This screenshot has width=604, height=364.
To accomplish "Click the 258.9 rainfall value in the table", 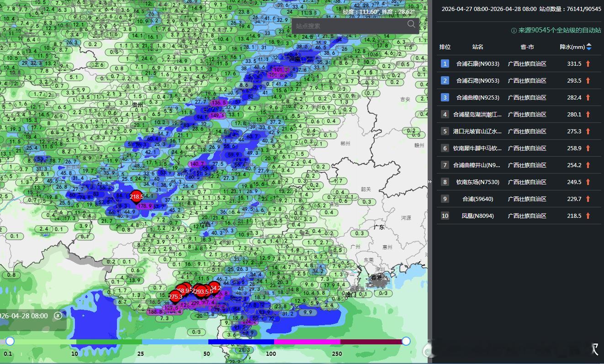I will coord(574,148).
